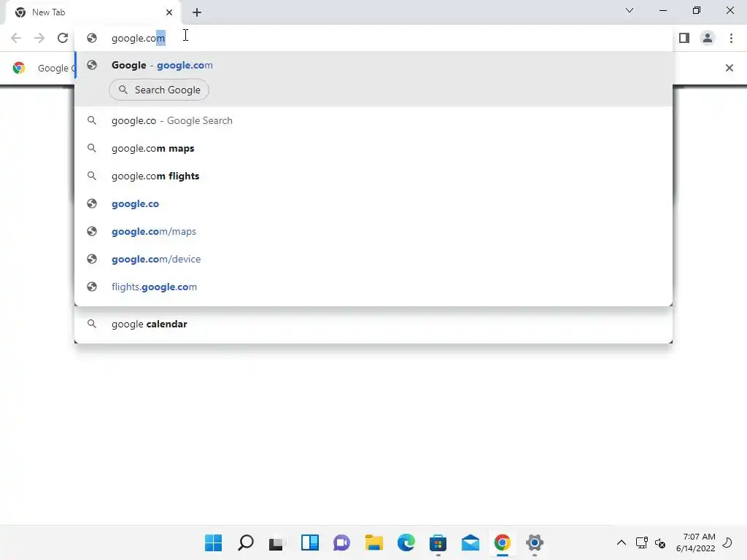The width and height of the screenshot is (747, 560).
Task: Click globe icon beside flights.google.com
Action: pos(92,287)
